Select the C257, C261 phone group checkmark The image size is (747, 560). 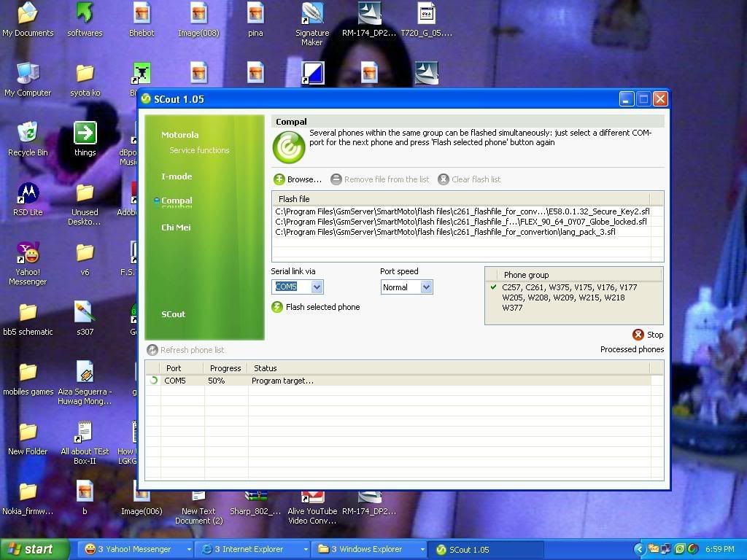pos(493,287)
